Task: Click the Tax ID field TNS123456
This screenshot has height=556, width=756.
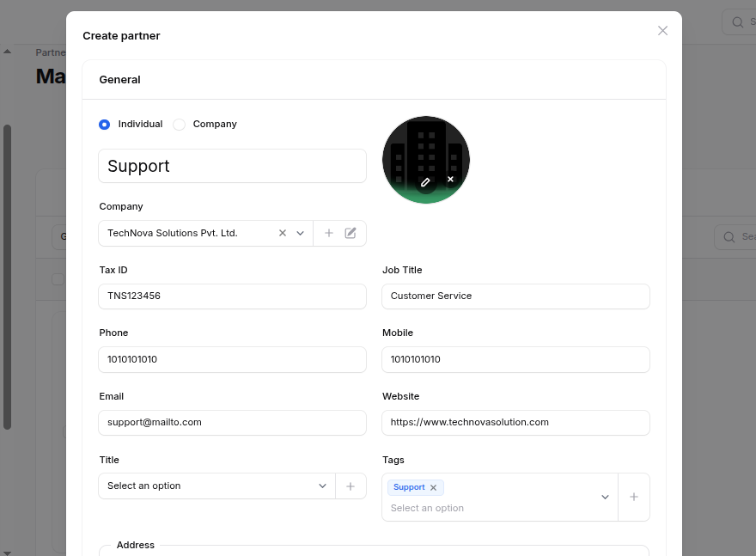Action: (233, 296)
